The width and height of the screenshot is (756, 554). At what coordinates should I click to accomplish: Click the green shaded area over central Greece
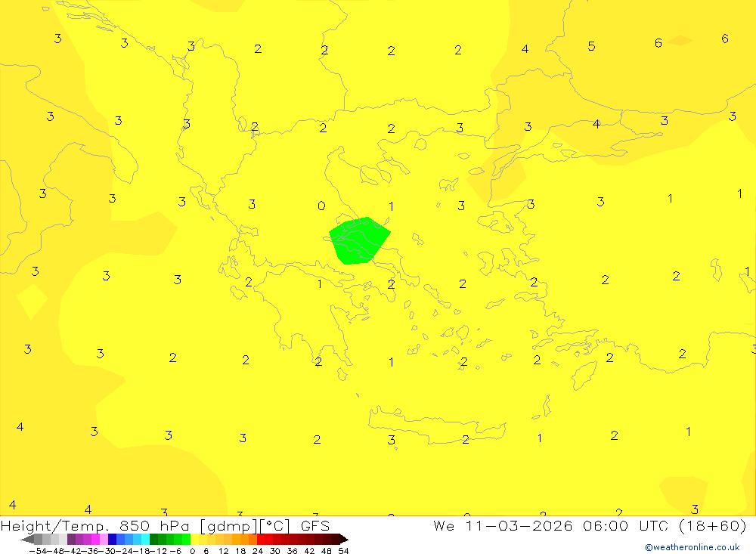point(358,241)
